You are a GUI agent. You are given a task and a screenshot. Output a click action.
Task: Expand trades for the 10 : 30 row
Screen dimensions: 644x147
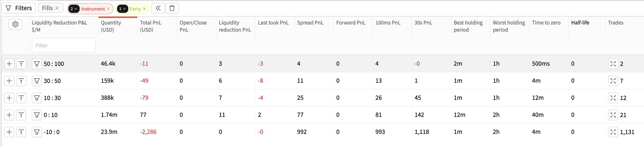click(x=613, y=98)
